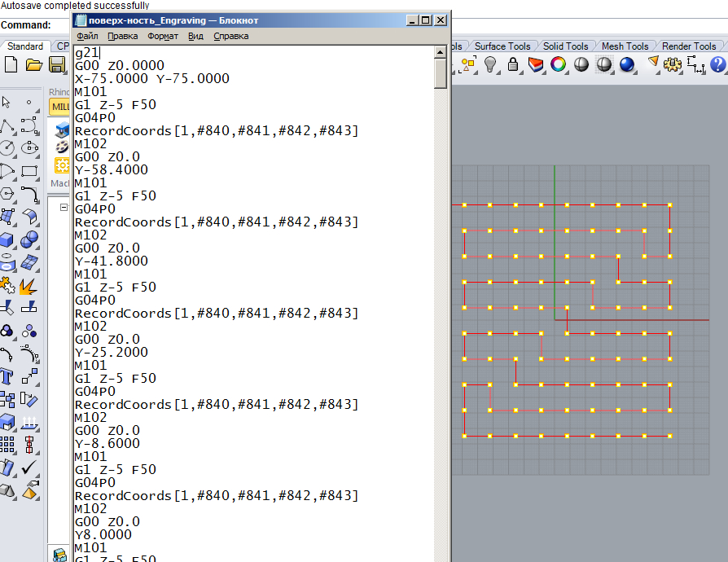Screen dimensions: 728x562
Task: Click the Y8.0000 line in Notepad
Action: tap(103, 534)
